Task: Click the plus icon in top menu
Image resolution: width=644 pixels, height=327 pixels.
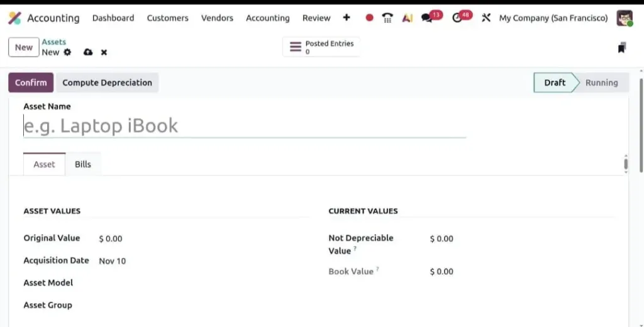Action: pyautogui.click(x=347, y=18)
